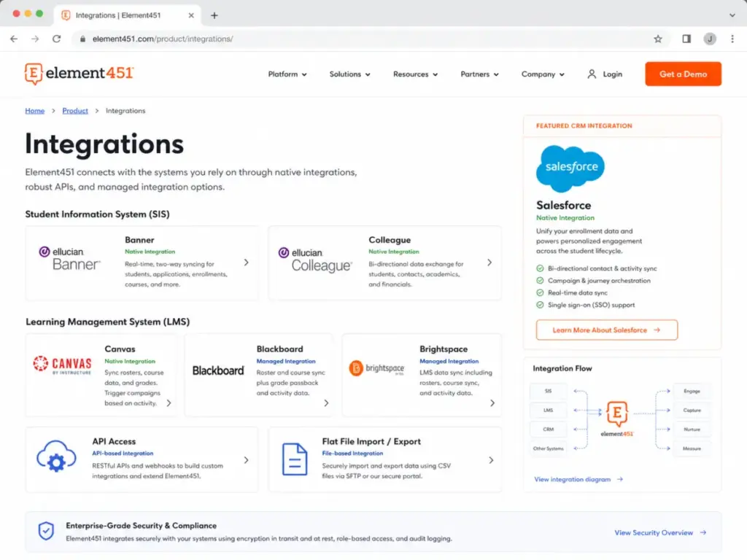Click Real-time data sync checkmark icon
This screenshot has width=747, height=560.
540,293
